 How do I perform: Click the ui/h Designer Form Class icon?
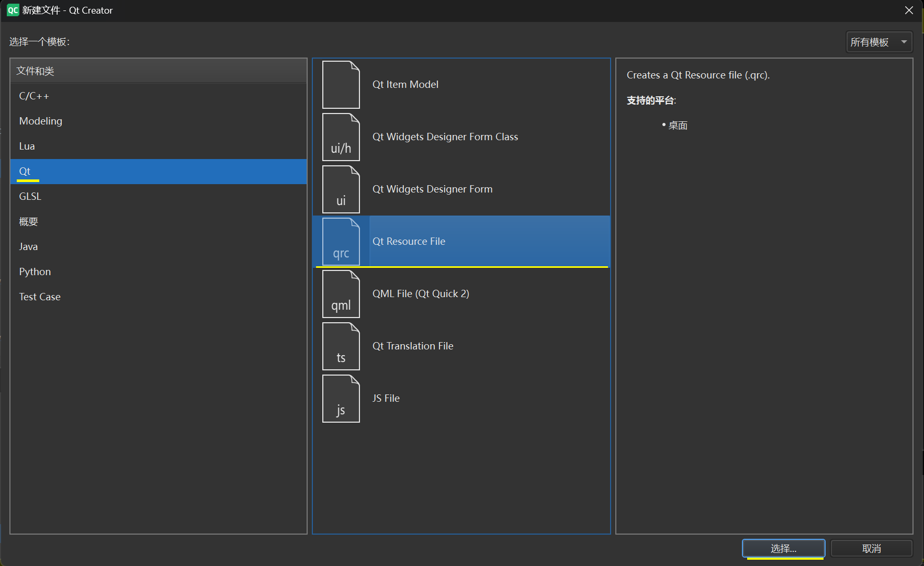click(341, 137)
